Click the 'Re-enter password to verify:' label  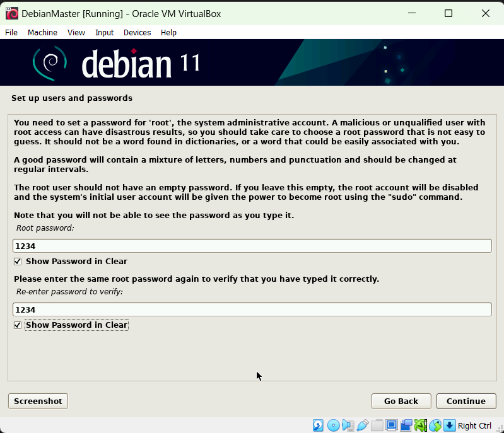pos(69,292)
